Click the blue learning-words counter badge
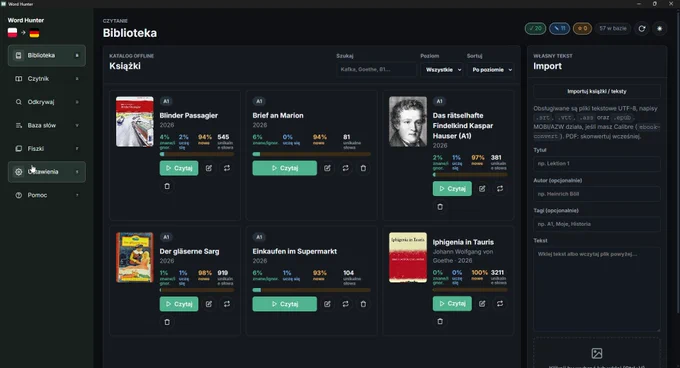Image resolution: width=680 pixels, height=368 pixels. [559, 29]
